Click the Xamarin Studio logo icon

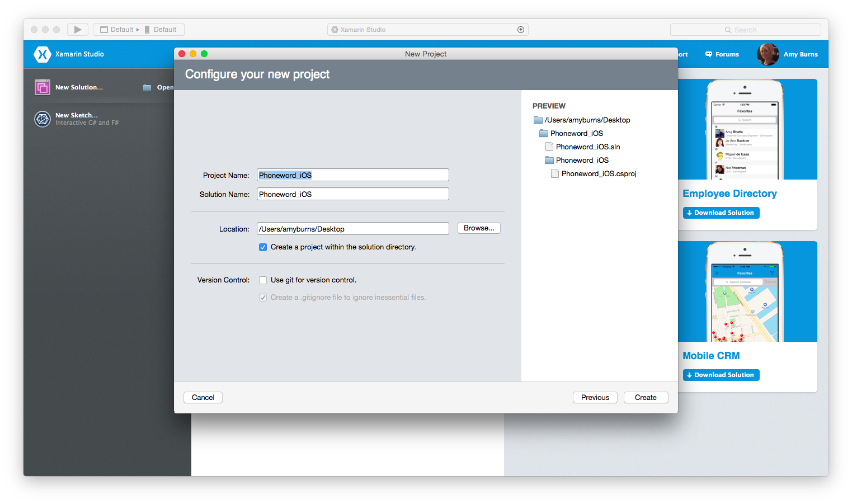(43, 54)
